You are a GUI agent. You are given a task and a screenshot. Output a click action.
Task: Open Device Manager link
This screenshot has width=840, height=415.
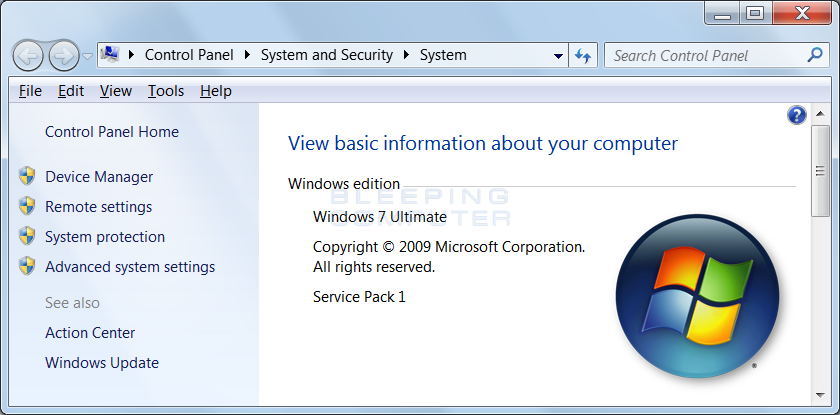pyautogui.click(x=99, y=177)
